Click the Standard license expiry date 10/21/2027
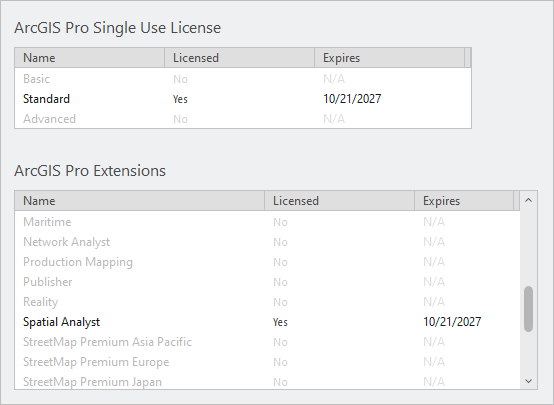This screenshot has width=554, height=405. click(x=352, y=99)
